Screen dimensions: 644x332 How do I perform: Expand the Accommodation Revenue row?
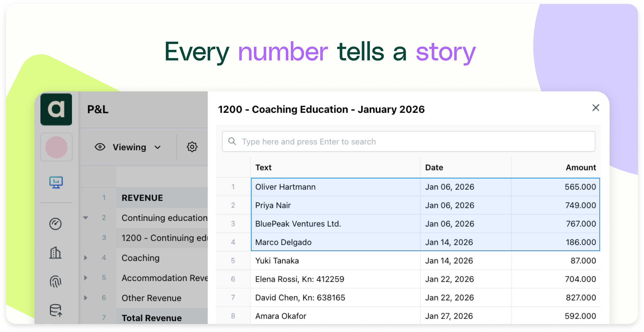point(86,278)
